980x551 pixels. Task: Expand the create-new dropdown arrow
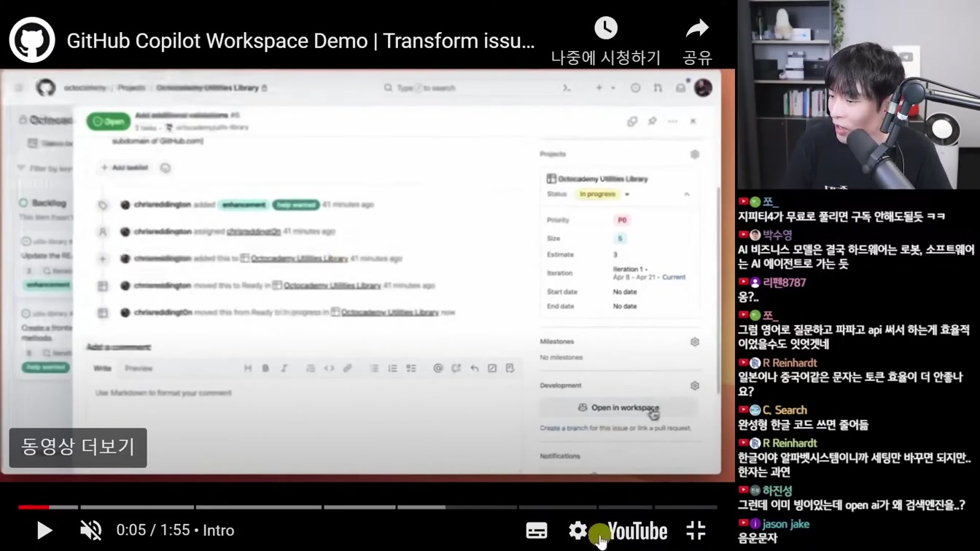point(613,87)
